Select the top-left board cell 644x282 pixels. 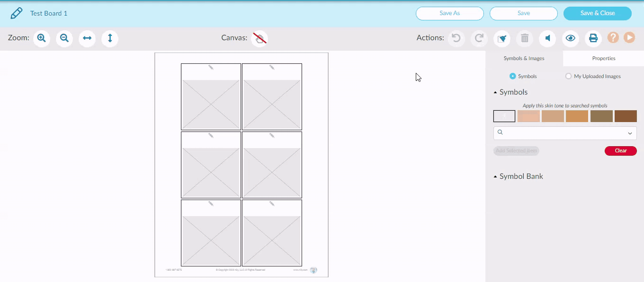click(x=211, y=97)
